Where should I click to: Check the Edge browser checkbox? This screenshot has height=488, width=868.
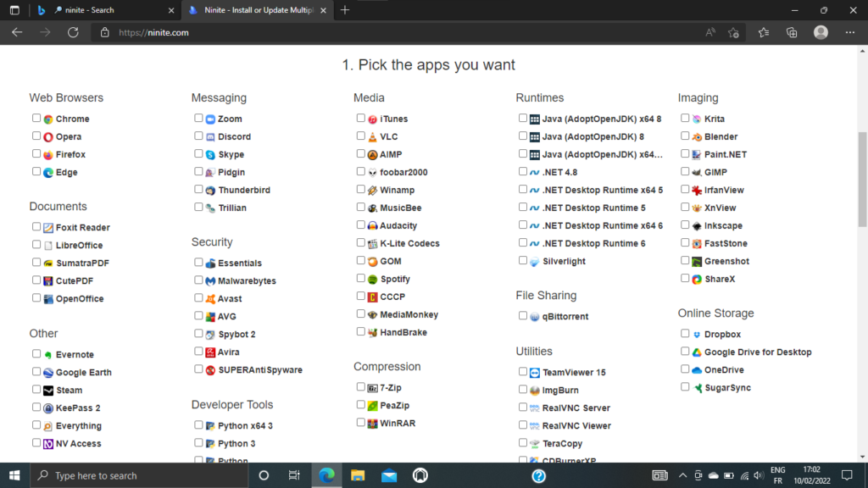(x=36, y=171)
